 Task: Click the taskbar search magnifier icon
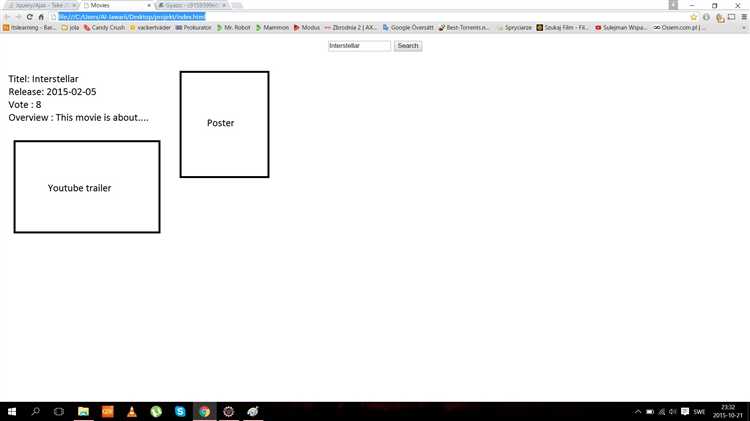(x=36, y=411)
